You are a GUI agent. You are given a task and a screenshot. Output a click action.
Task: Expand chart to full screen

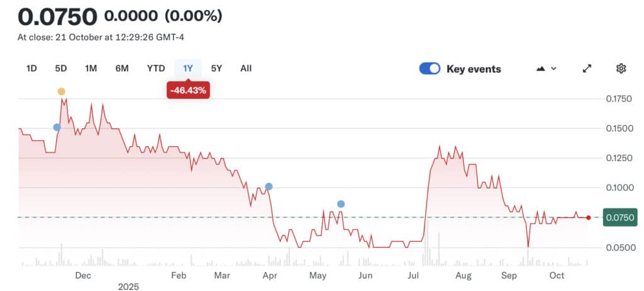click(x=587, y=69)
